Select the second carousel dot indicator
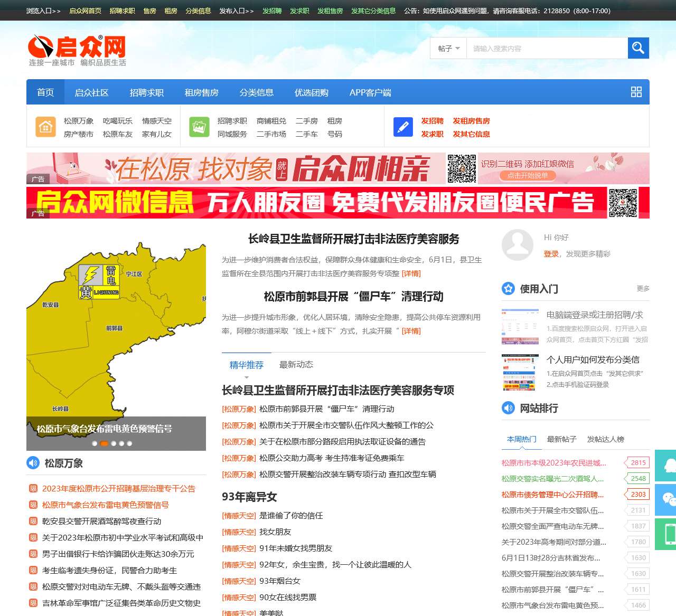The width and height of the screenshot is (676, 616). point(104,443)
